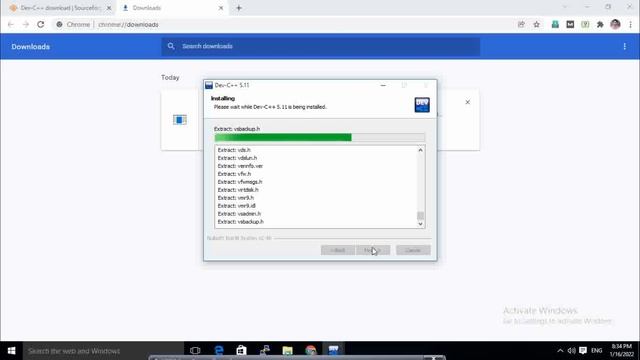Open a new Chrome tab
640x360 pixels.
coord(239,8)
